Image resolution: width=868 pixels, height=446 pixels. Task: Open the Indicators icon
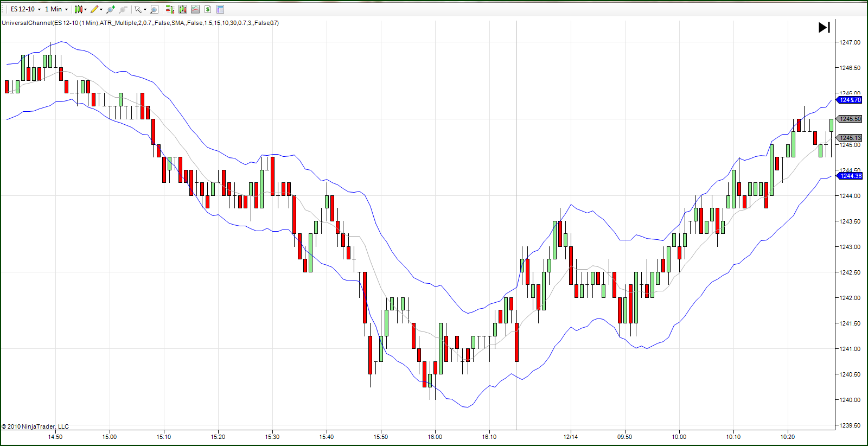click(195, 9)
